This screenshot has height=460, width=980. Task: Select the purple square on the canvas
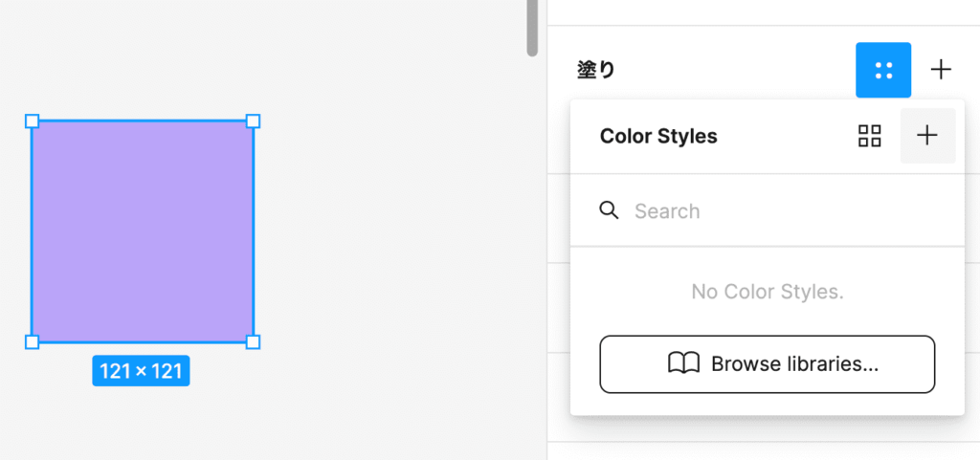click(x=143, y=231)
